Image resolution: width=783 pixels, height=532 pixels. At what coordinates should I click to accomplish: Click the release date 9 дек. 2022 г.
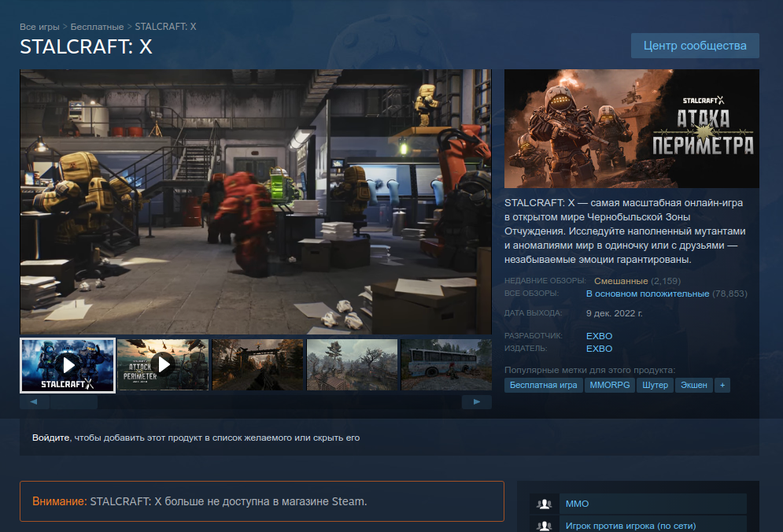click(615, 314)
